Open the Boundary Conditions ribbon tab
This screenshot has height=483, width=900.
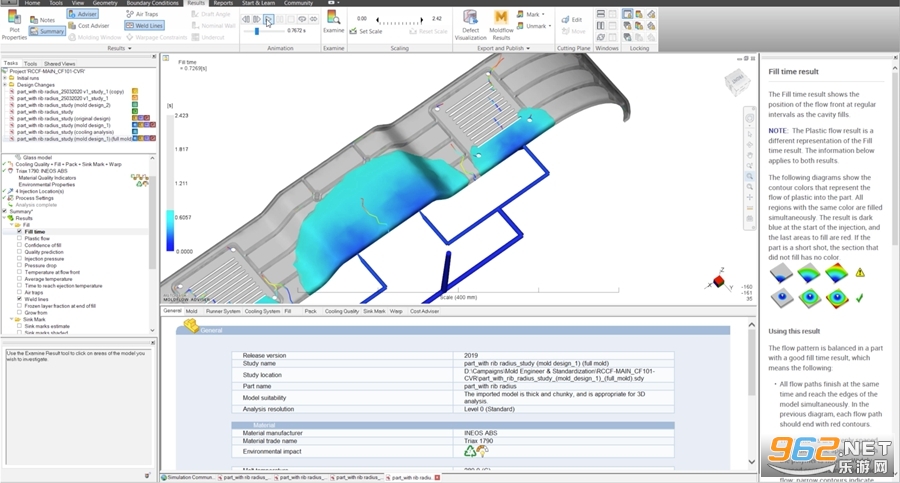tap(152, 3)
